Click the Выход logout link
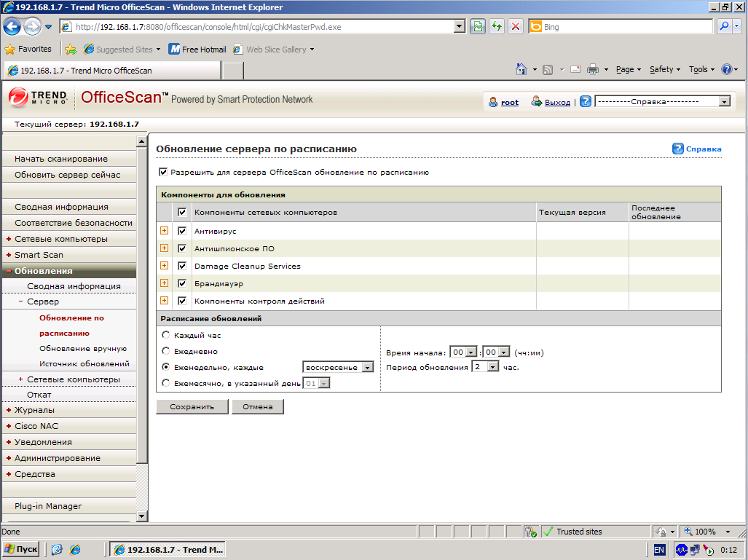Screen dimensions: 748x560 [x=557, y=102]
